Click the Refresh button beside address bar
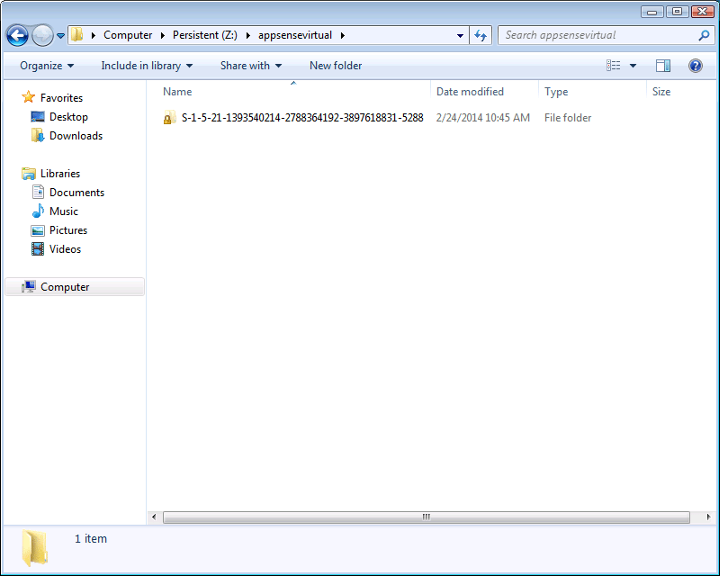The width and height of the screenshot is (728, 576). coord(481,36)
